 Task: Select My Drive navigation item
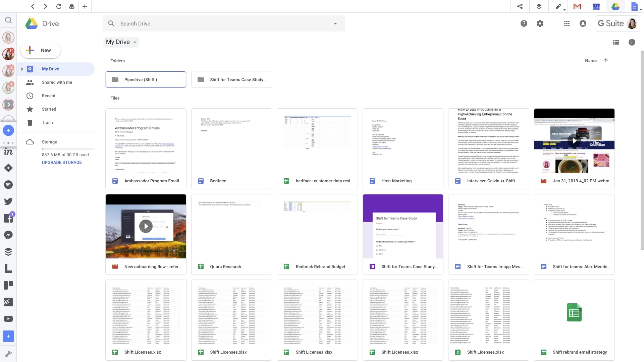[50, 68]
